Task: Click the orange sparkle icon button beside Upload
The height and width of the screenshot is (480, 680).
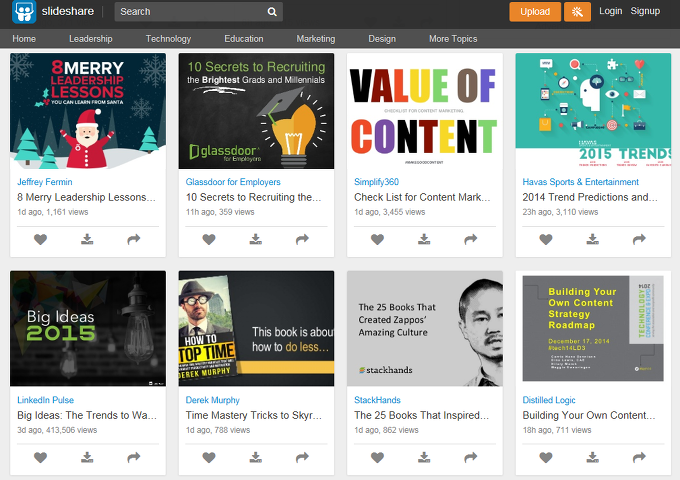Action: coord(577,12)
